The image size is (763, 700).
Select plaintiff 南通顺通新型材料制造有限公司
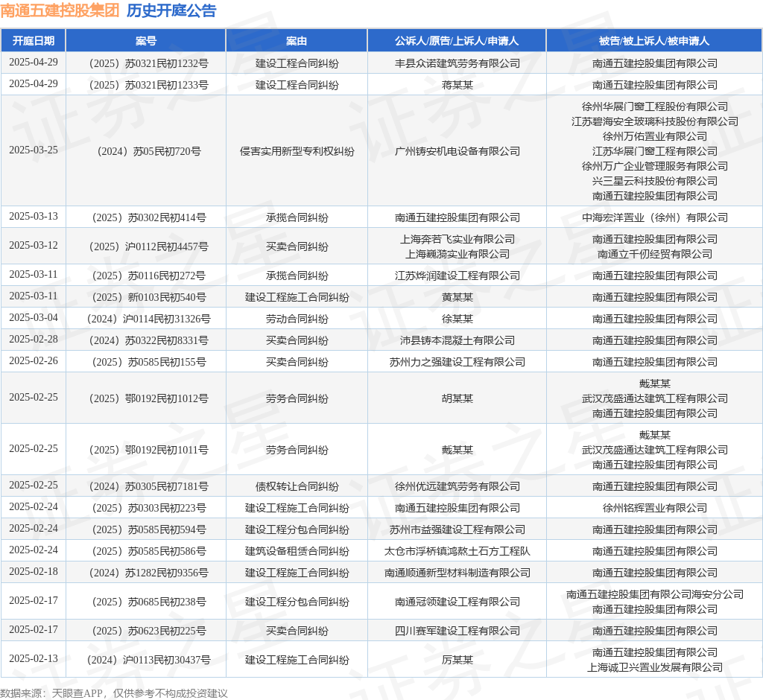coord(458,573)
